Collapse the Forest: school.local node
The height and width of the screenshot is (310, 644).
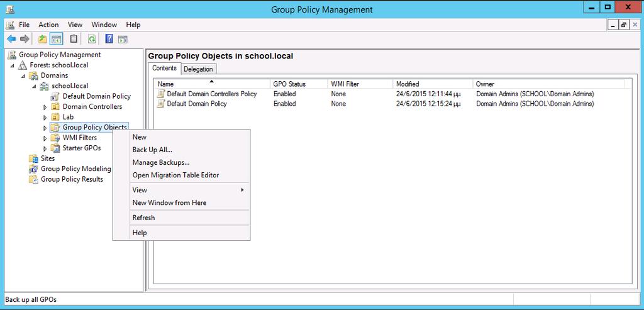pyautogui.click(x=13, y=65)
